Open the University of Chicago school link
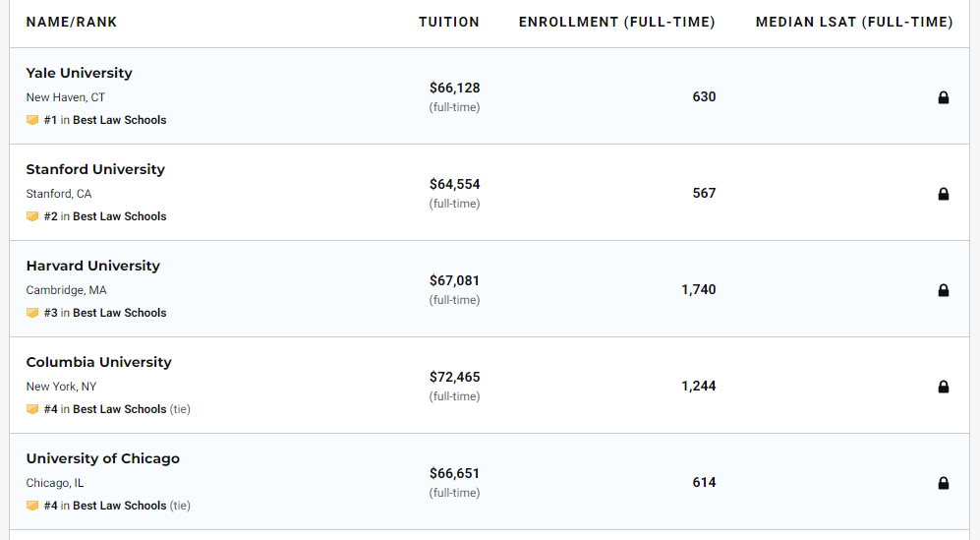Screen dimensions: 980x540 102,458
